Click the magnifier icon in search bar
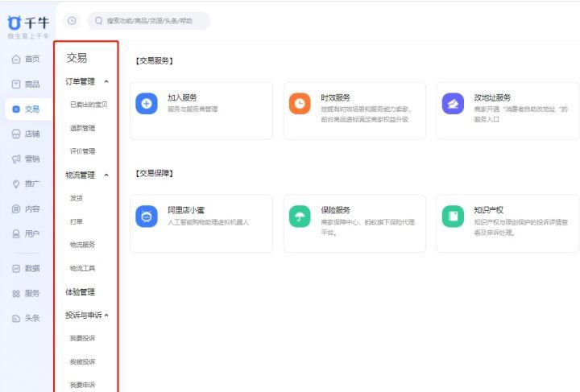This screenshot has height=392, width=580. pos(99,21)
